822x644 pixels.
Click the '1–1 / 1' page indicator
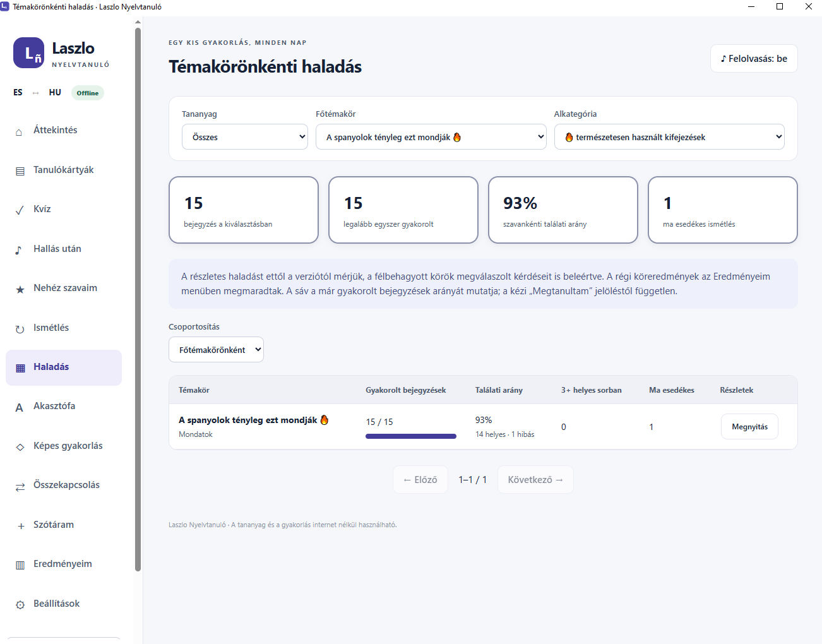(x=473, y=480)
